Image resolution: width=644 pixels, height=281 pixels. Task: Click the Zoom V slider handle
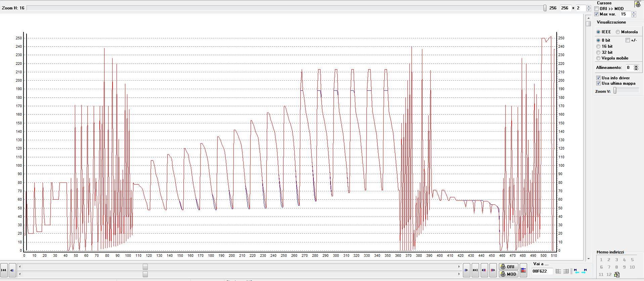tap(615, 90)
